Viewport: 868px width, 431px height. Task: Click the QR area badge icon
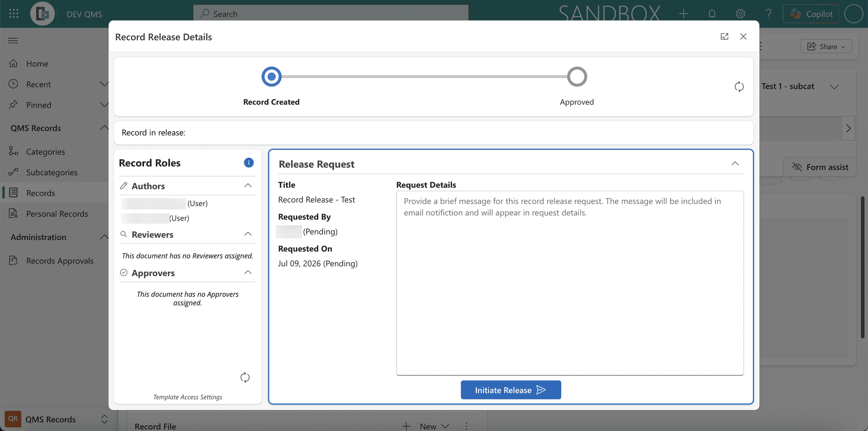point(13,419)
